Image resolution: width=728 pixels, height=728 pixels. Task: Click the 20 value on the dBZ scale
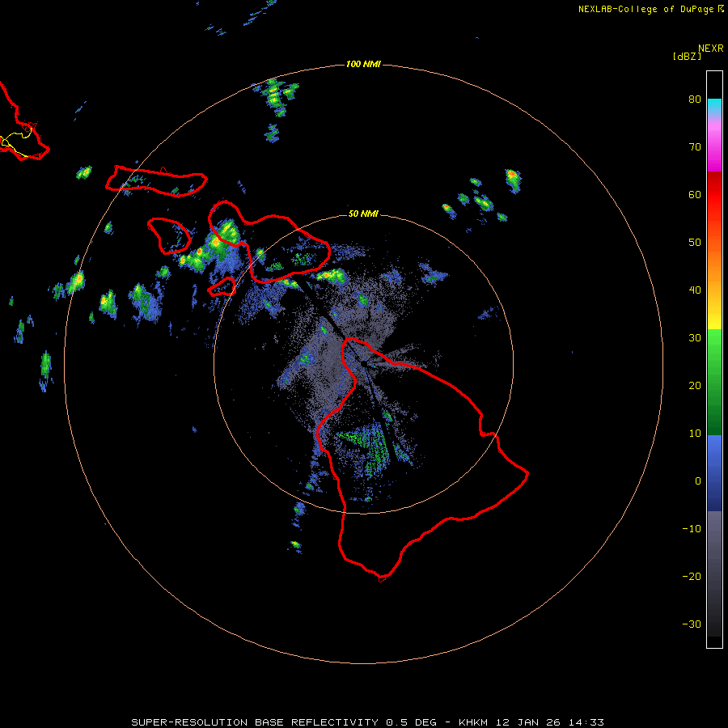tap(695, 386)
